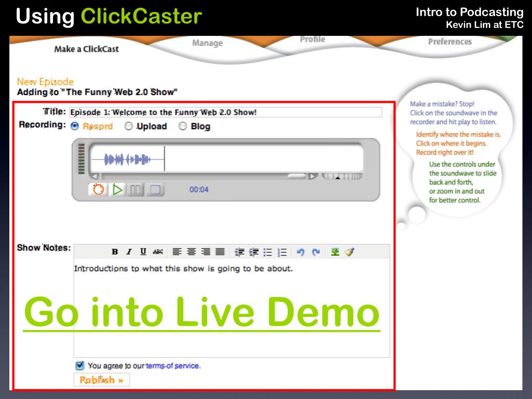Screen dimensions: 532x399
Task: Click the 00:04 recording time display
Action: (x=199, y=190)
